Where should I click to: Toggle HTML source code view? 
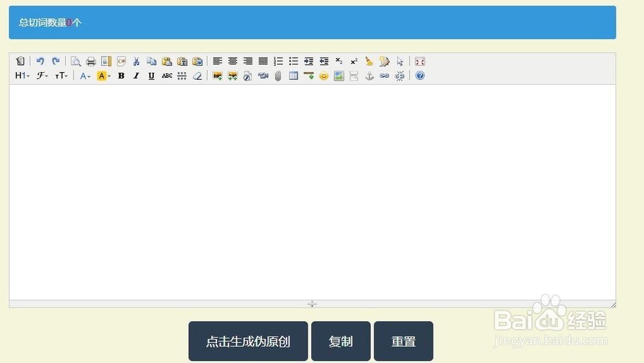click(x=20, y=61)
